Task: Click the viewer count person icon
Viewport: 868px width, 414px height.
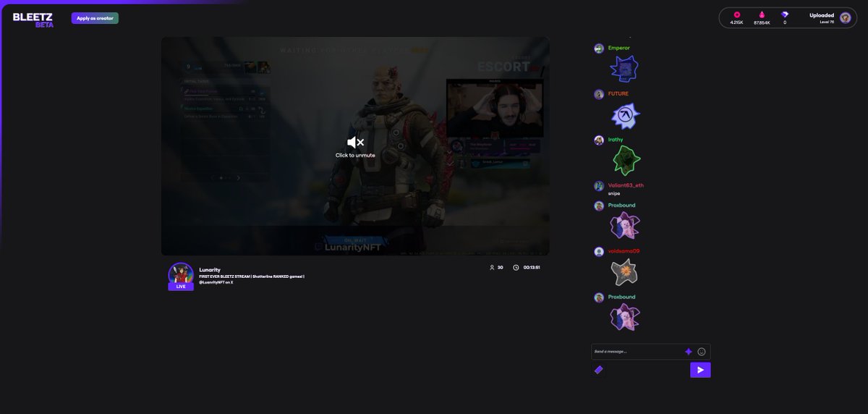Action: click(x=492, y=267)
